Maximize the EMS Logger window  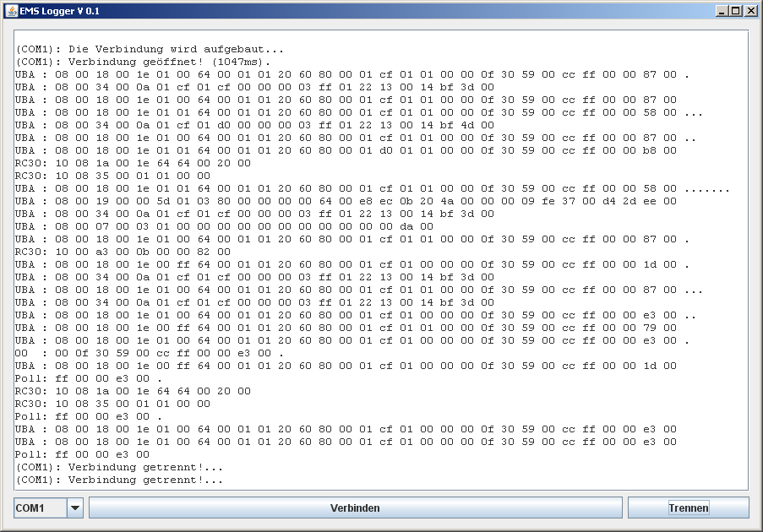736,11
